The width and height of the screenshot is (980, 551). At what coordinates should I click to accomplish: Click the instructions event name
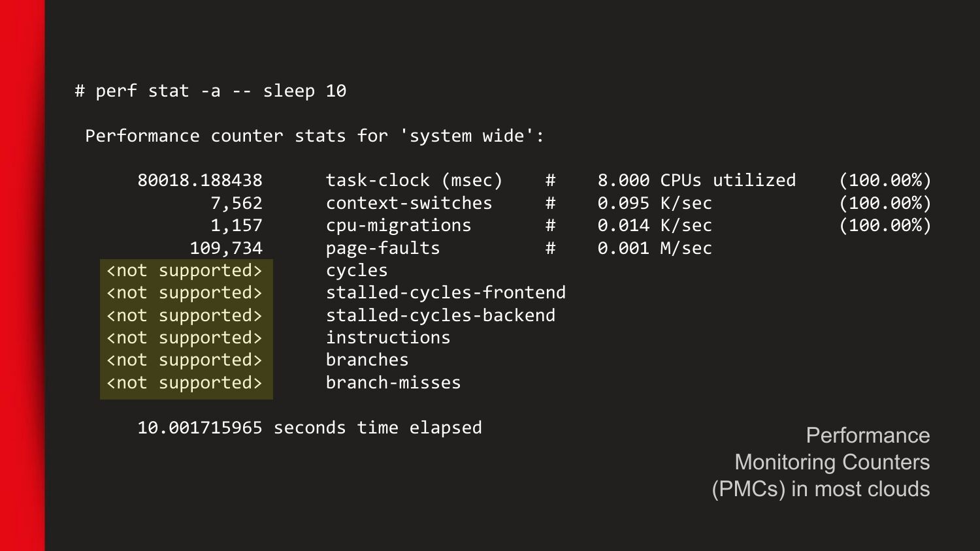(388, 338)
